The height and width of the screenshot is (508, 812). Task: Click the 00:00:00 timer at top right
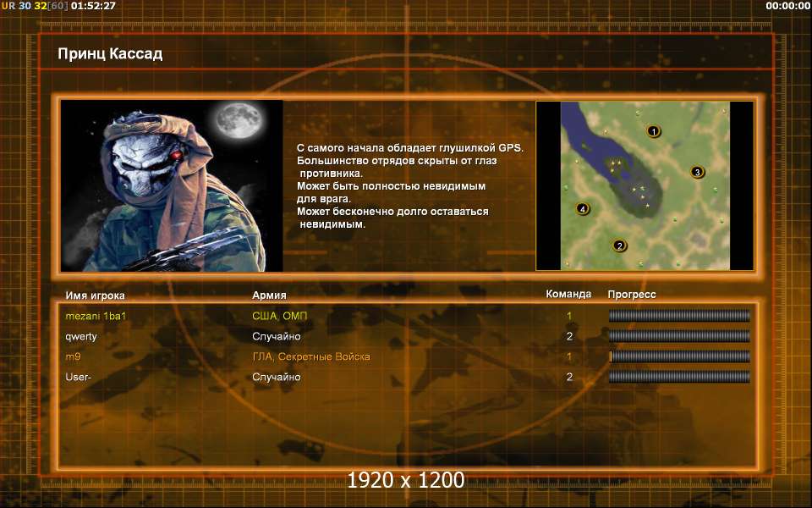[787, 6]
